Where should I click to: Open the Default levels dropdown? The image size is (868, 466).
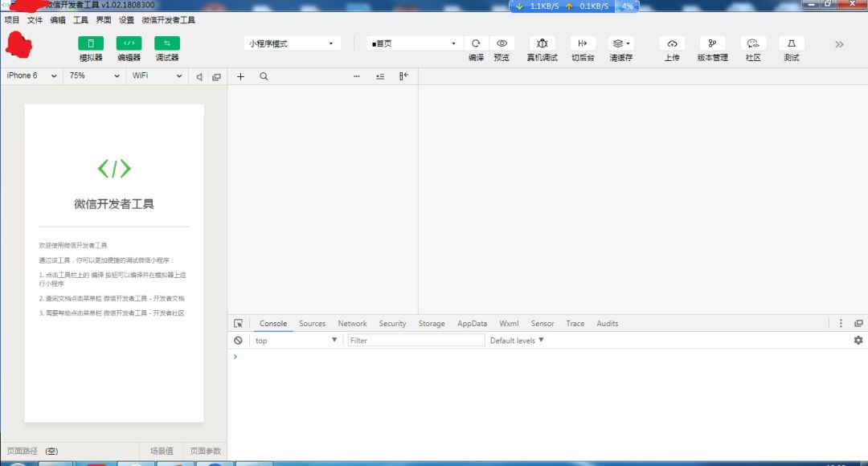517,341
